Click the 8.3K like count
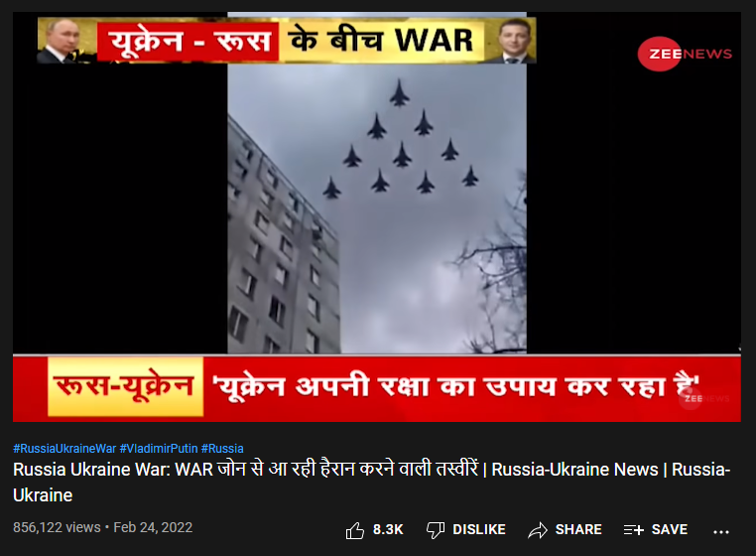 click(388, 529)
